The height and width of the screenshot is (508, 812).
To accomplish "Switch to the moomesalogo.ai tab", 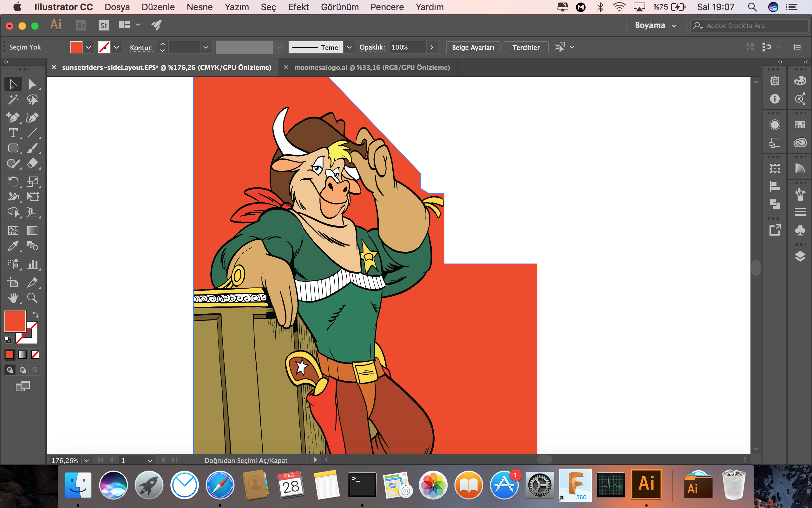I will pos(372,68).
